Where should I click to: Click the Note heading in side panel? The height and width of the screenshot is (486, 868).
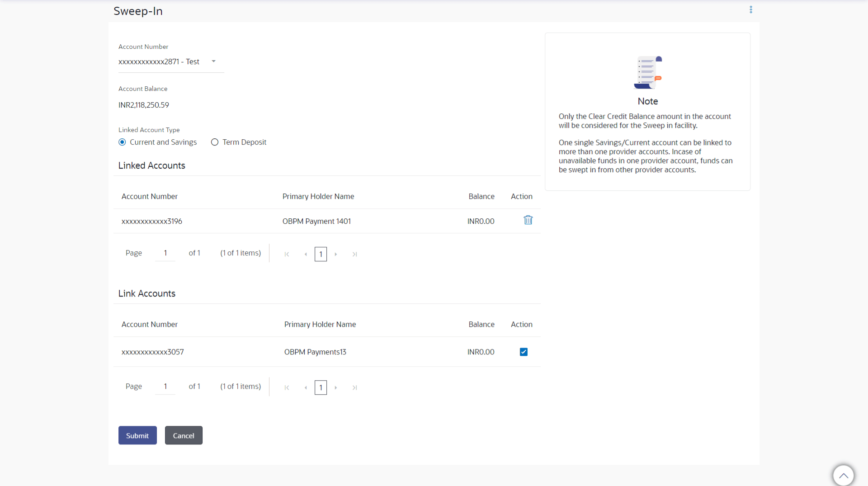click(x=648, y=101)
